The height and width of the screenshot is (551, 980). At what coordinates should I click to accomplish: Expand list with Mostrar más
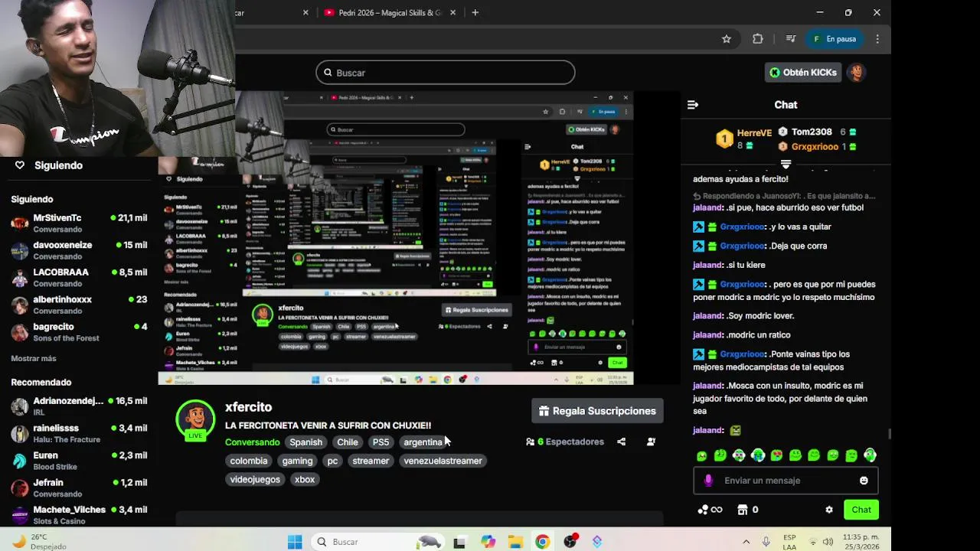(34, 359)
